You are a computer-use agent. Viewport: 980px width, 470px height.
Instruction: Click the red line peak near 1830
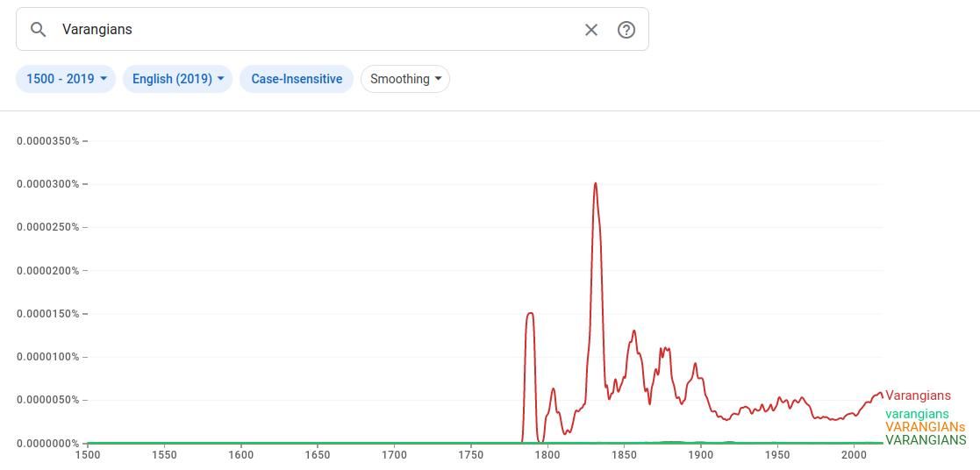pyautogui.click(x=596, y=183)
